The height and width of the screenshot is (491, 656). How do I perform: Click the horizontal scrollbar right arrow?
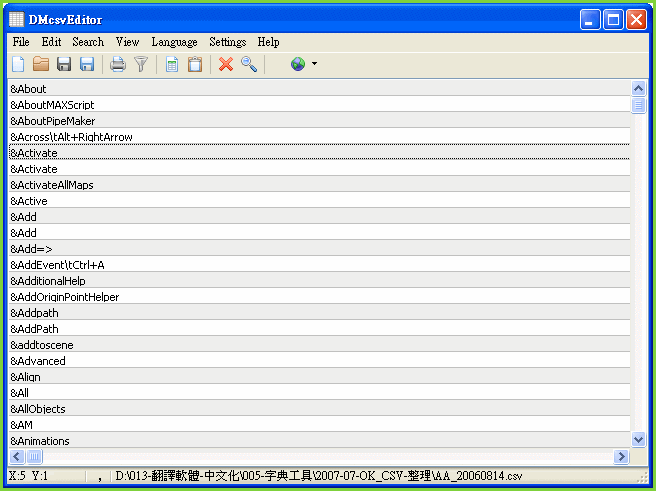tap(622, 456)
